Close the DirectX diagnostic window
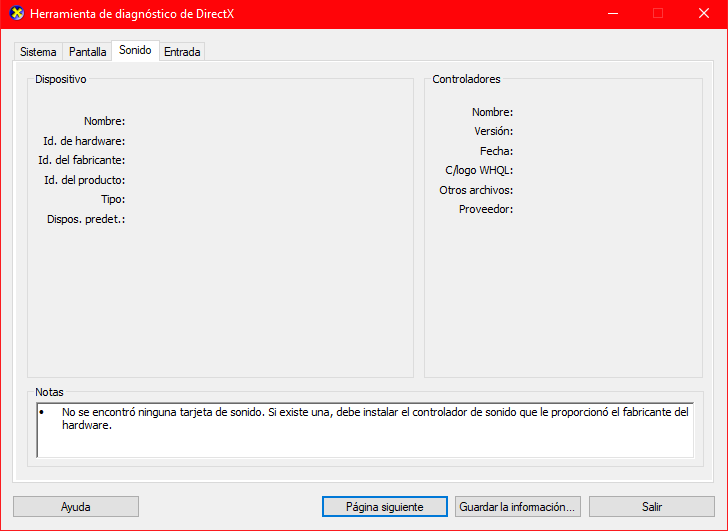This screenshot has width=728, height=531. 704,13
